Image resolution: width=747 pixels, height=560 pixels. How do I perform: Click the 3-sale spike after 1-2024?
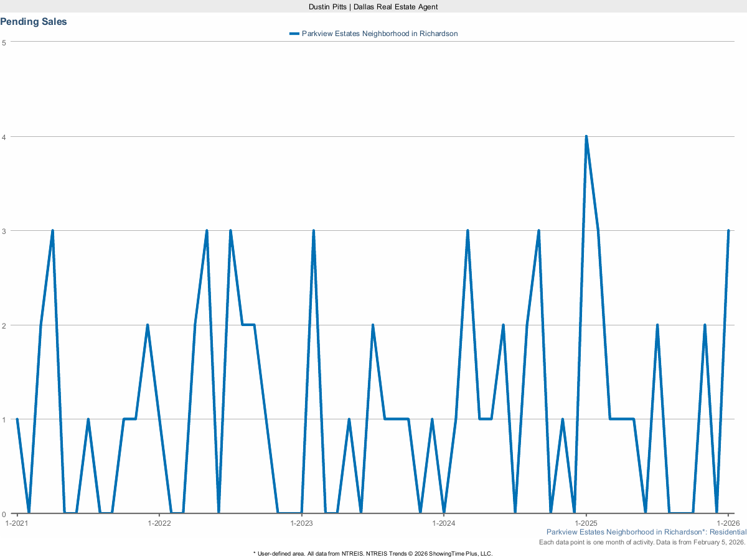click(x=467, y=231)
